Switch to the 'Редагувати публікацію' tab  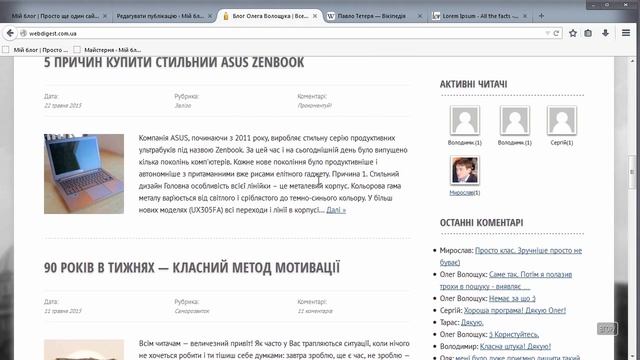(160, 16)
